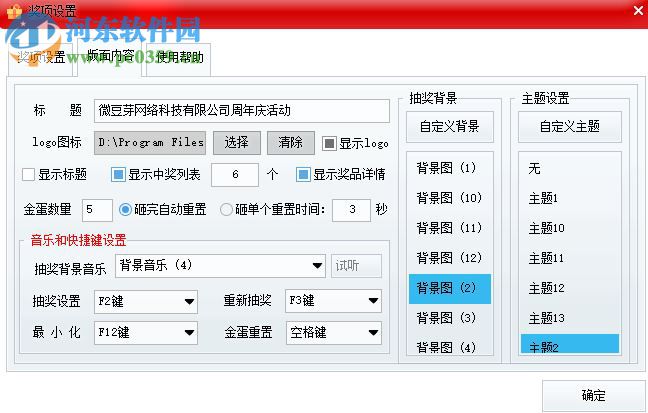Image resolution: width=648 pixels, height=413 pixels.
Task: Select 背景图 (2) in the list
Action: [450, 289]
